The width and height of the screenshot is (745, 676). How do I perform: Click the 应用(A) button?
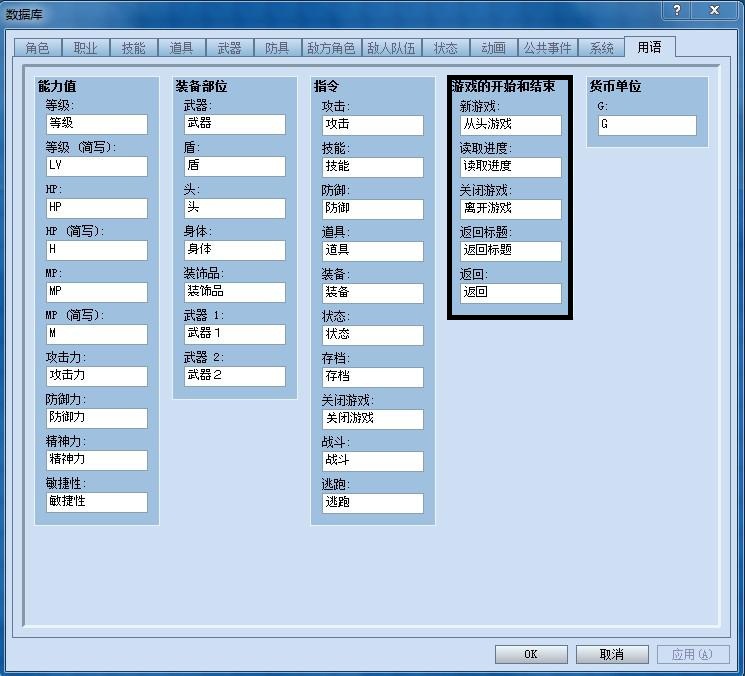pyautogui.click(x=693, y=654)
